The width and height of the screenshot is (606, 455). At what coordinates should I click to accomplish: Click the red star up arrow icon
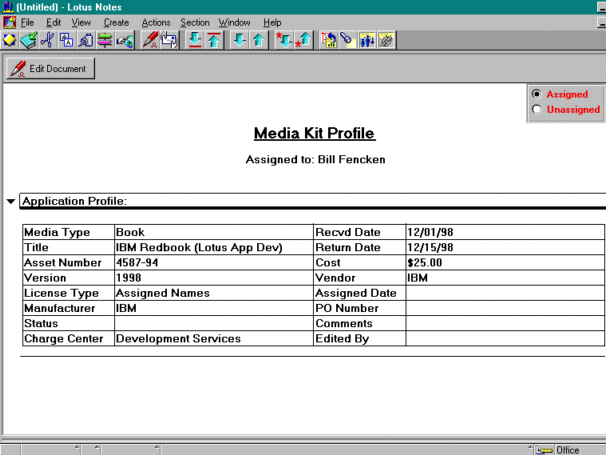point(303,40)
